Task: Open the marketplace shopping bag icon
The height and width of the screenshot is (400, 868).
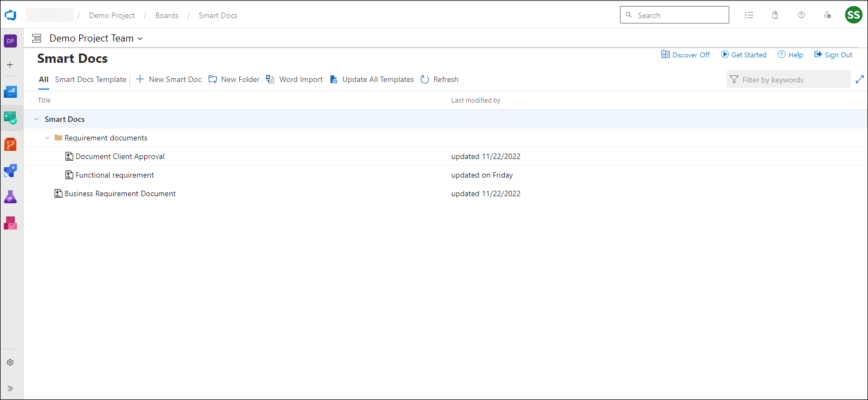Action: click(x=775, y=15)
